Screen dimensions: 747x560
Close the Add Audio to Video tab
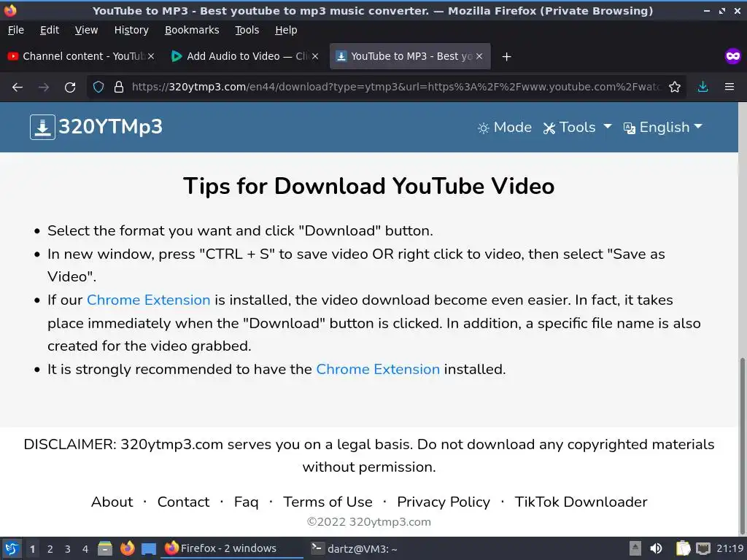315,56
